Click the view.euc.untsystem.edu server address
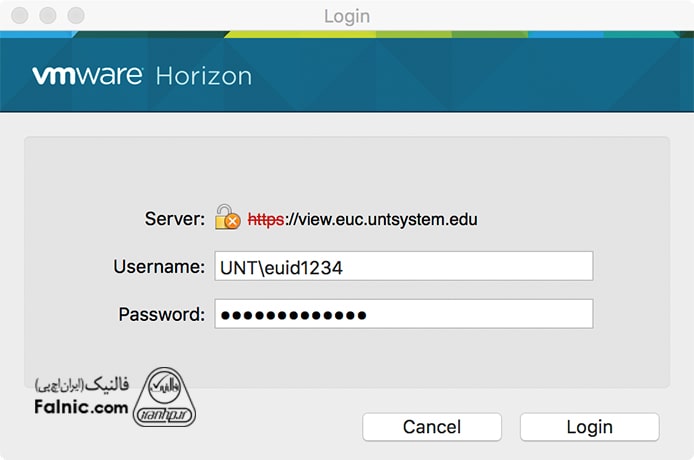 [x=382, y=218]
